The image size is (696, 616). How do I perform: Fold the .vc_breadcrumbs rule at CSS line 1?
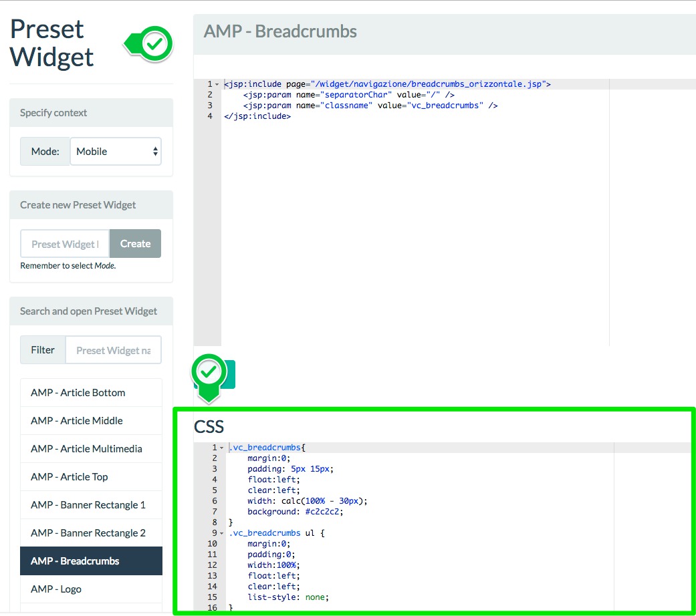point(222,448)
